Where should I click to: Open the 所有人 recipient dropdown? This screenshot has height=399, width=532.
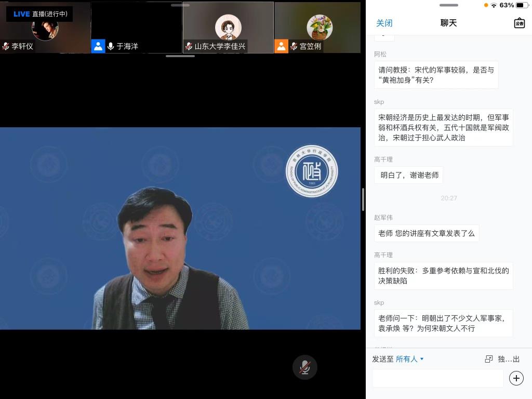click(x=409, y=359)
